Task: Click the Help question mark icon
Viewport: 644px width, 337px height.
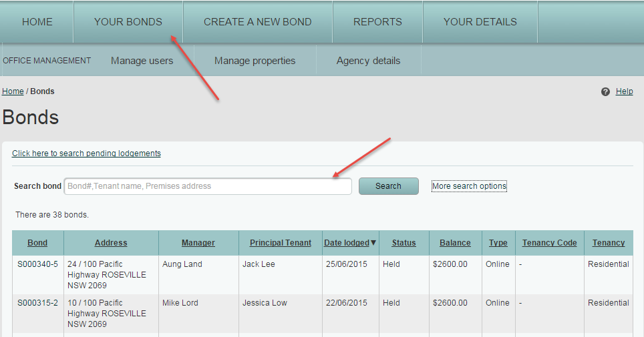Action: (605, 91)
